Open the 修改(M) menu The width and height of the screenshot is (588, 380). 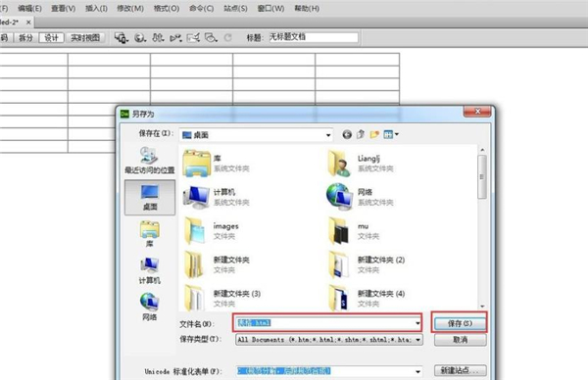click(x=130, y=8)
